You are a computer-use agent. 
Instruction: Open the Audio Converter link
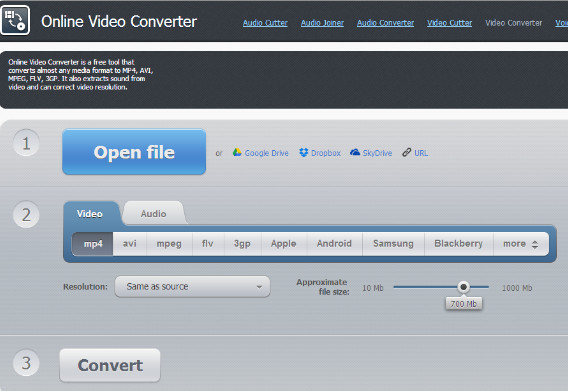(385, 23)
